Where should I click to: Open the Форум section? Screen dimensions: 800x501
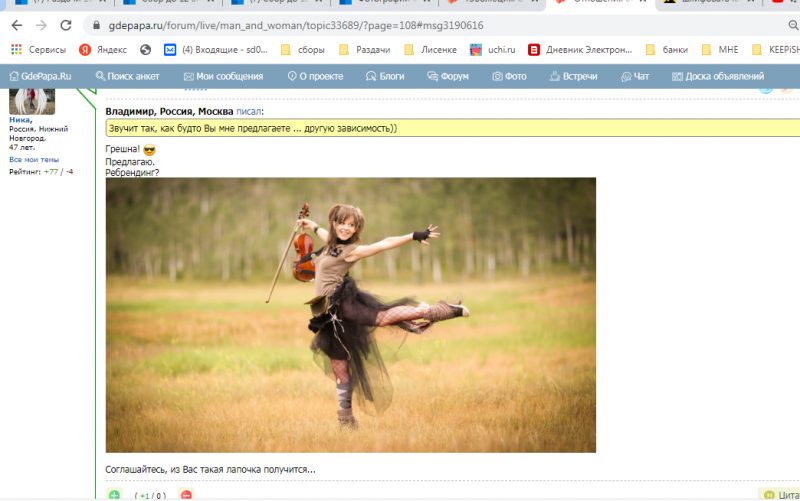[x=447, y=76]
